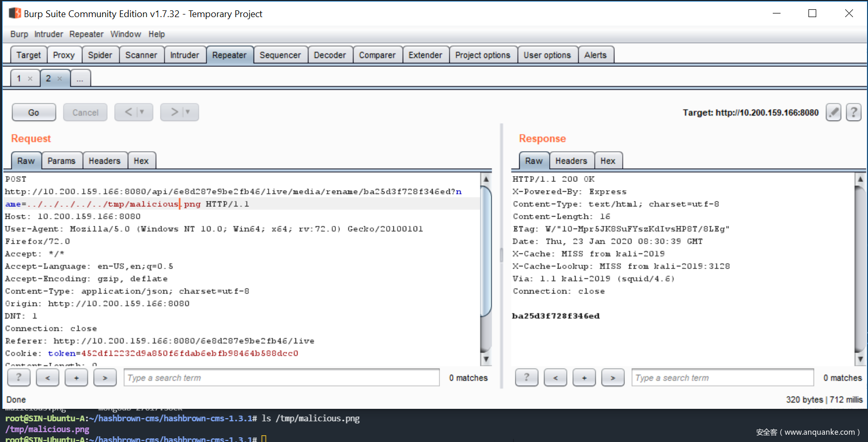This screenshot has height=442, width=868.
Task: Switch to the Proxy tab
Action: [x=64, y=55]
